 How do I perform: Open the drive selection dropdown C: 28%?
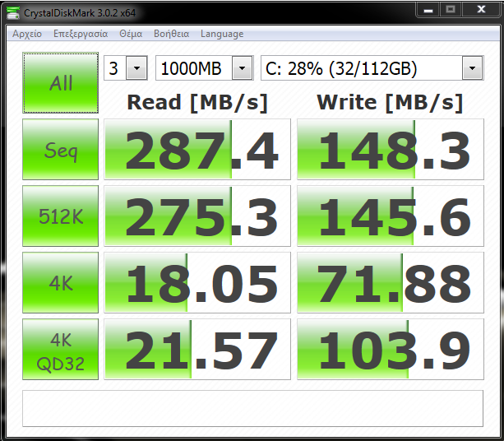[372, 67]
